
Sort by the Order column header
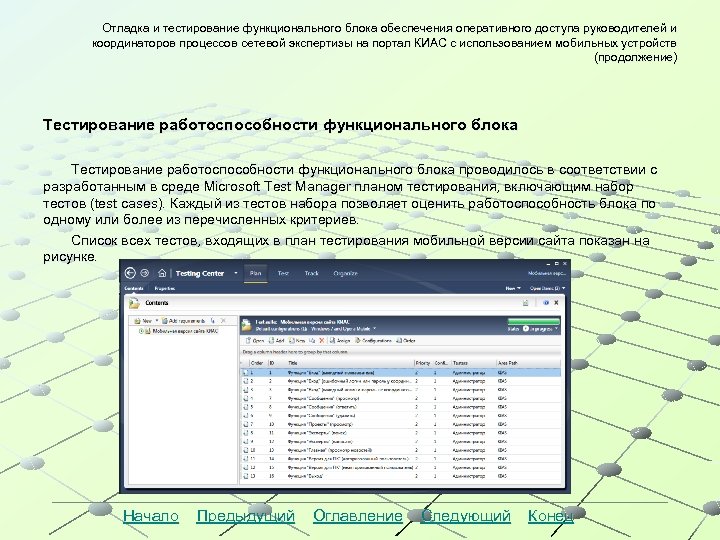(x=258, y=363)
